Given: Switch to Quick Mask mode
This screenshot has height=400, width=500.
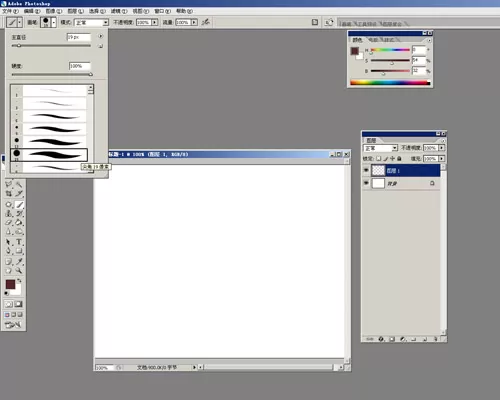Looking at the screenshot, I should 18,304.
